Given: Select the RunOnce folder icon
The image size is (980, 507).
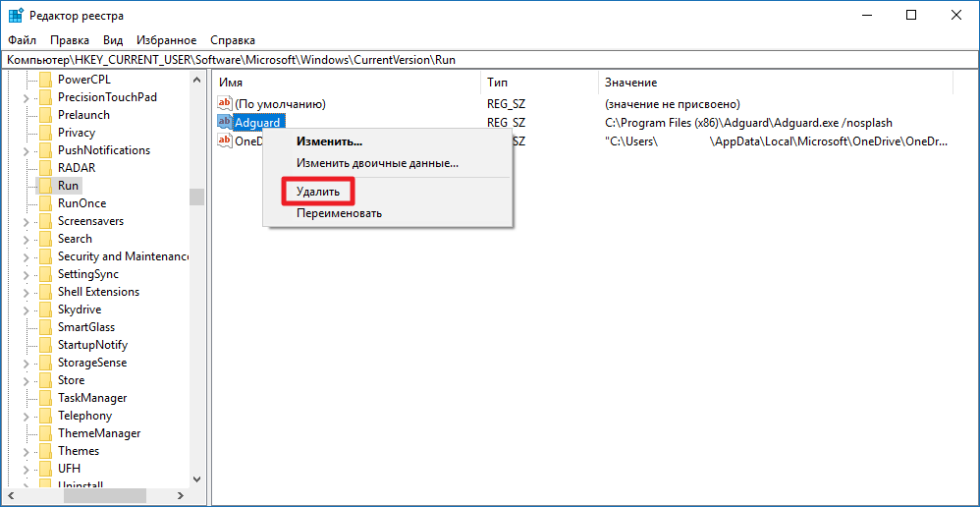Looking at the screenshot, I should (45, 203).
